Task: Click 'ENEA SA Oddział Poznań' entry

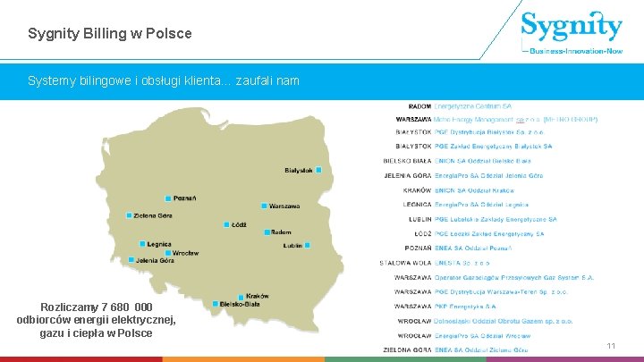Action: click(473, 248)
